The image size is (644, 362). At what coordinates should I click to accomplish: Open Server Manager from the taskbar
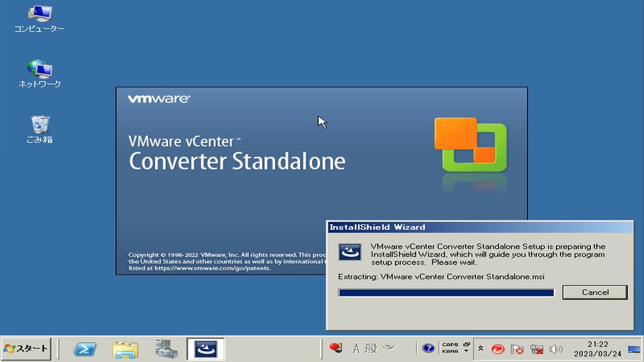coord(166,349)
